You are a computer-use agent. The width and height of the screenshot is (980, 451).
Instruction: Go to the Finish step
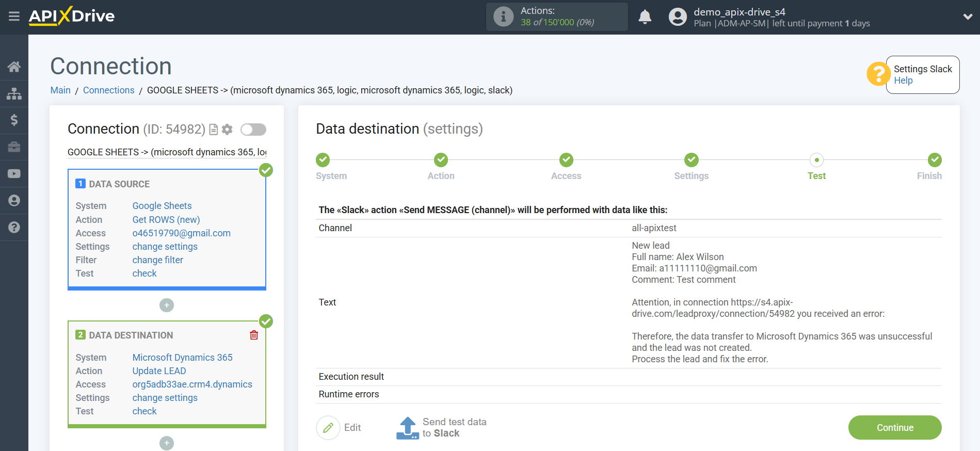tap(935, 160)
